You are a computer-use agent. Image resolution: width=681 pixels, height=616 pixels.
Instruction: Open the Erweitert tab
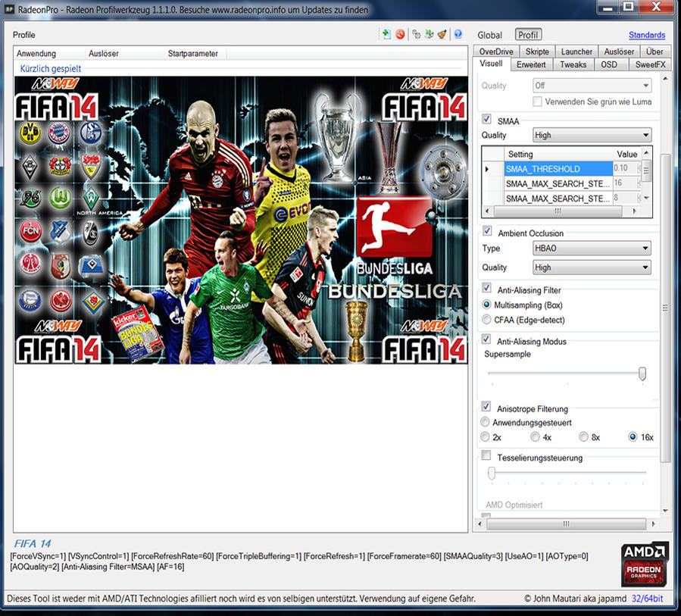point(531,64)
